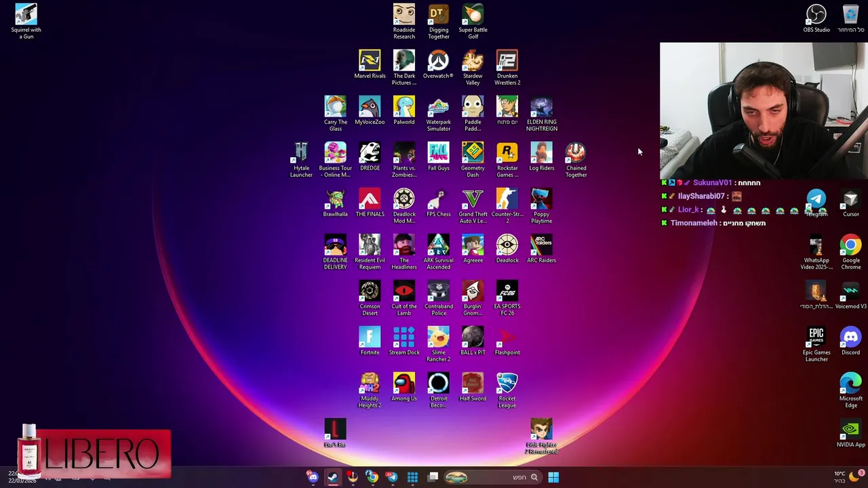Launch MyVoiceZoo shortcut
This screenshot has height=488, width=868.
coord(370,110)
